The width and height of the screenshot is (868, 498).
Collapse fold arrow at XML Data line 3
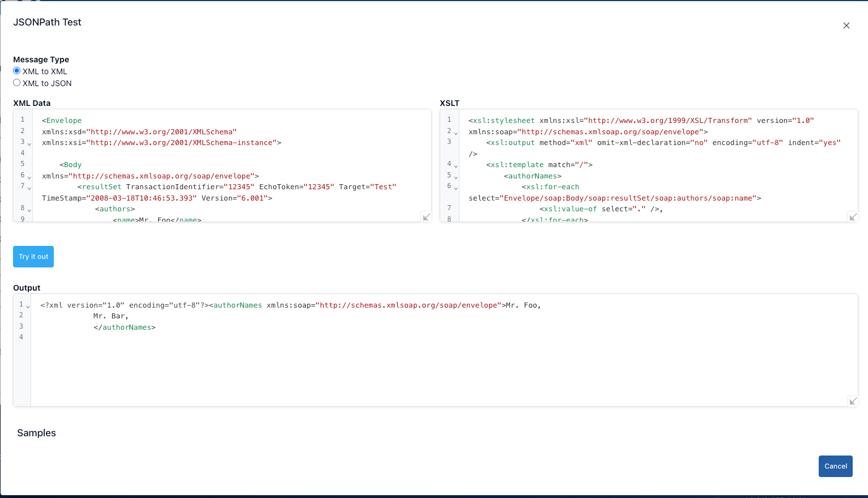29,144
